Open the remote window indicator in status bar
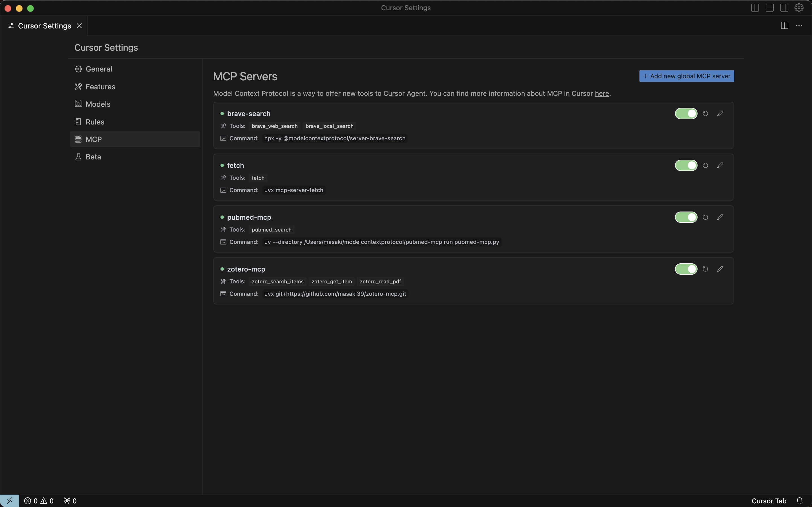The image size is (812, 507). coord(9,501)
